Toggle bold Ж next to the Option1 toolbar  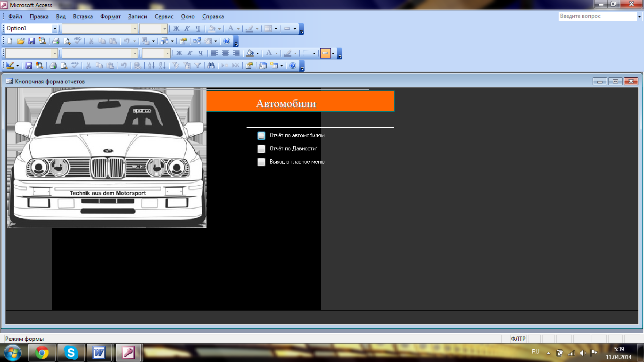tap(176, 29)
